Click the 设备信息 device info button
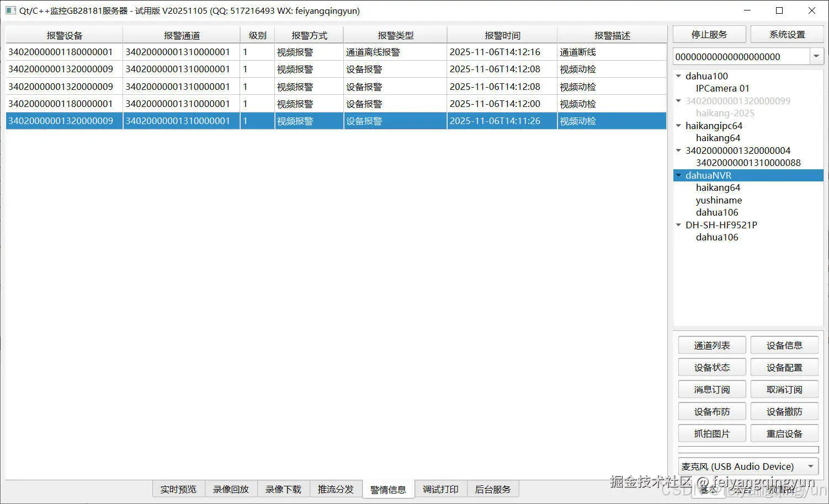 click(x=784, y=345)
